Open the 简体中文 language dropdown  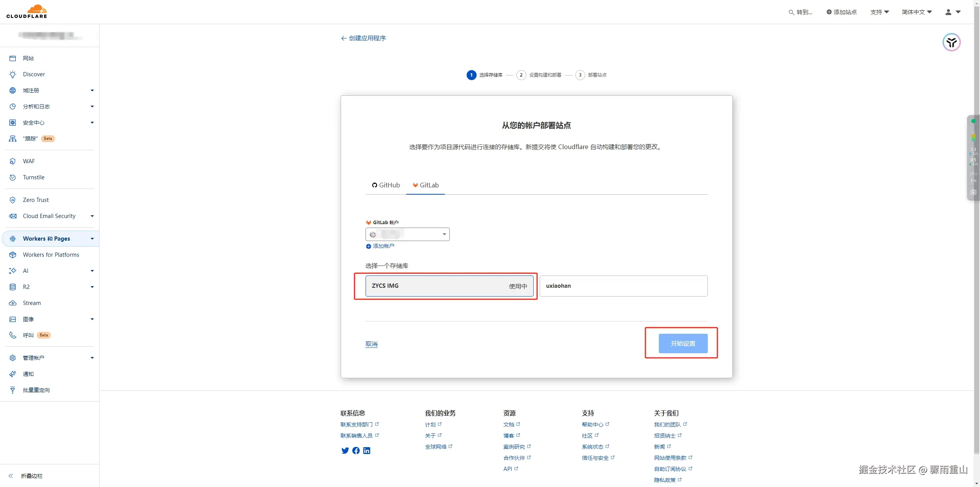[916, 12]
